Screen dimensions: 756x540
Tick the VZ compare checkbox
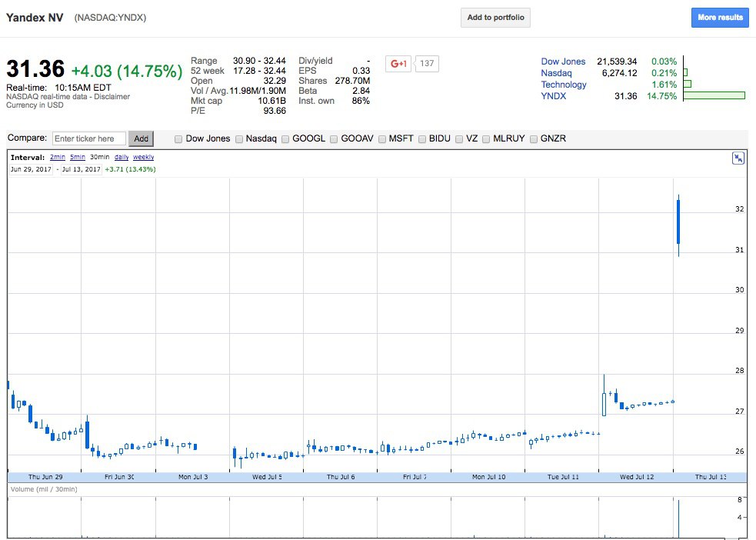click(459, 139)
